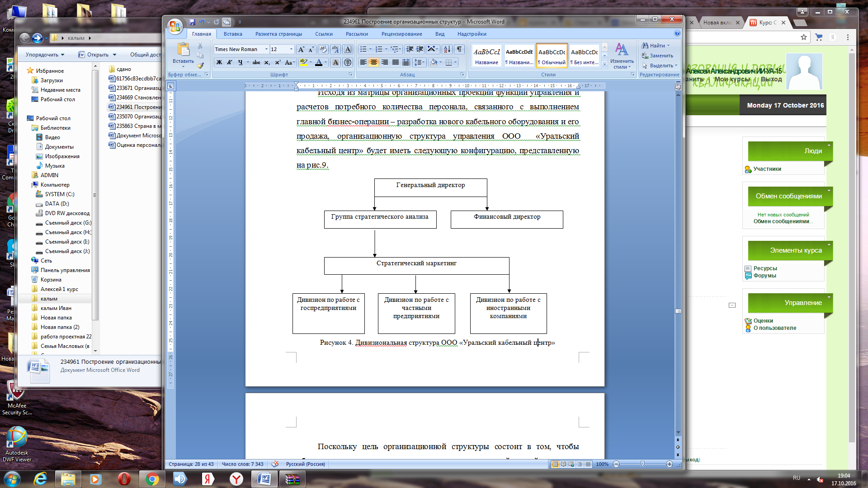Click the zoom slider handle
The height and width of the screenshot is (488, 868).
pos(642,464)
